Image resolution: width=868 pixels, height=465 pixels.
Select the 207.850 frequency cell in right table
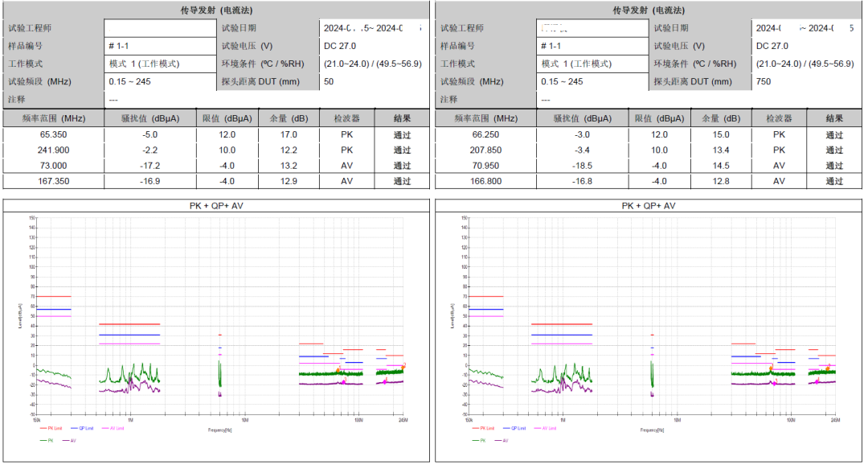pyautogui.click(x=486, y=150)
